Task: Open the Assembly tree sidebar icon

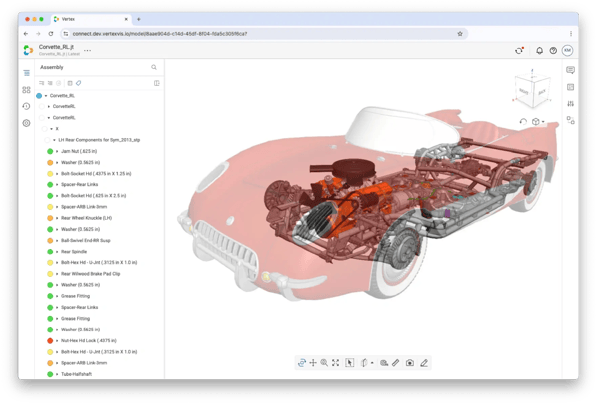Action: [x=26, y=73]
